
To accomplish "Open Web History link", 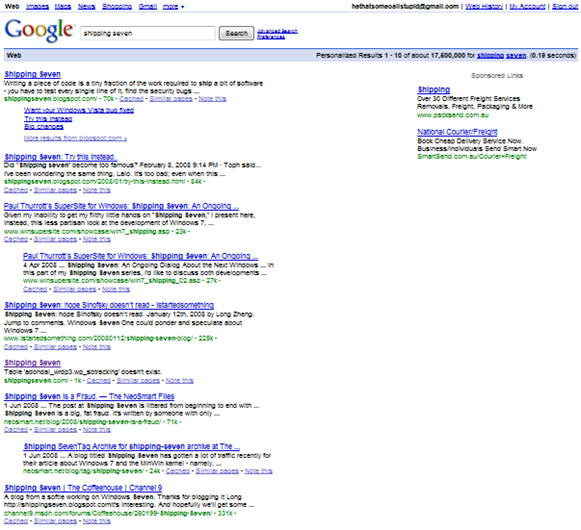I will pyautogui.click(x=484, y=6).
